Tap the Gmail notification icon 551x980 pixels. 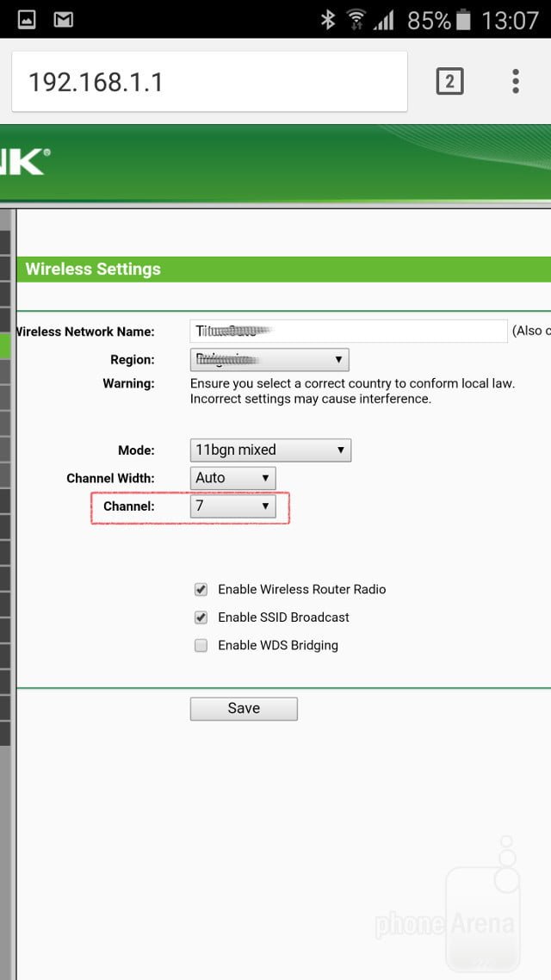[x=63, y=19]
